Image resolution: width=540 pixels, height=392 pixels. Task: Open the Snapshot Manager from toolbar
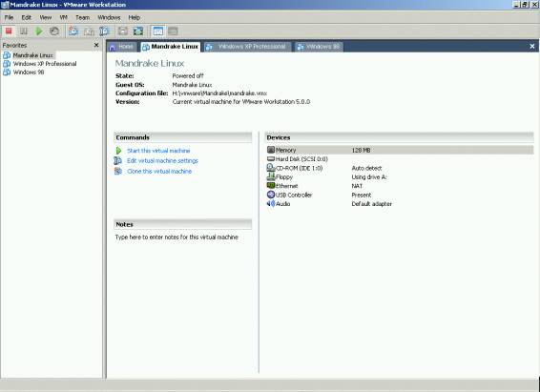point(104,31)
